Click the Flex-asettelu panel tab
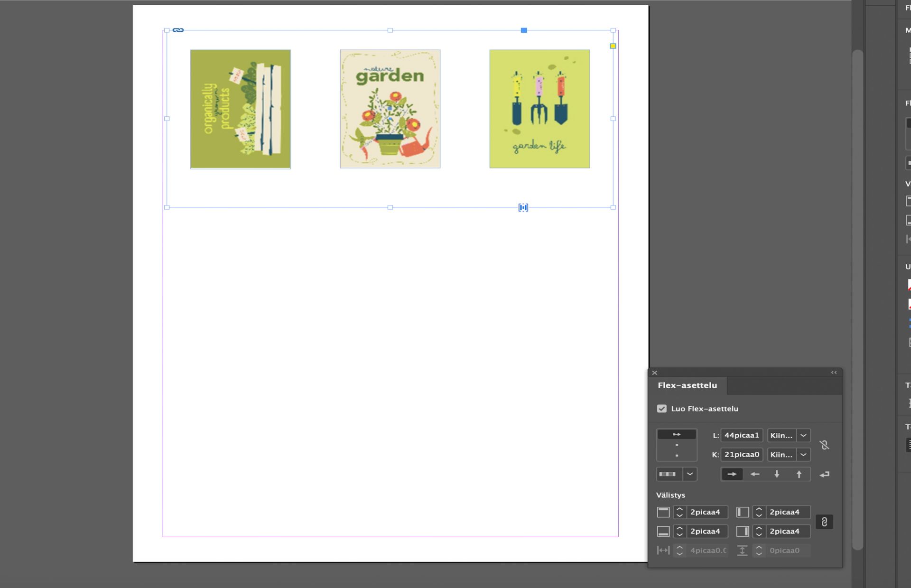The width and height of the screenshot is (911, 588). coord(687,385)
